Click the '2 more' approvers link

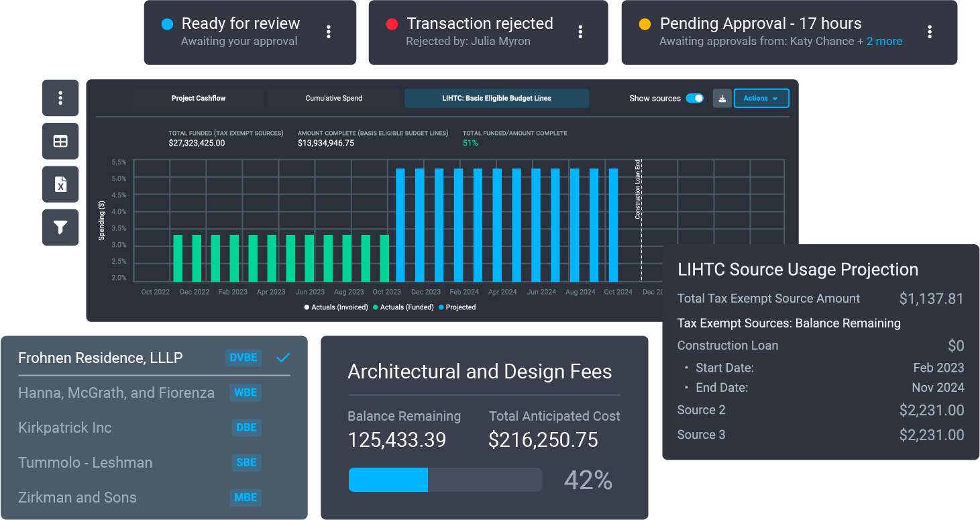(884, 42)
